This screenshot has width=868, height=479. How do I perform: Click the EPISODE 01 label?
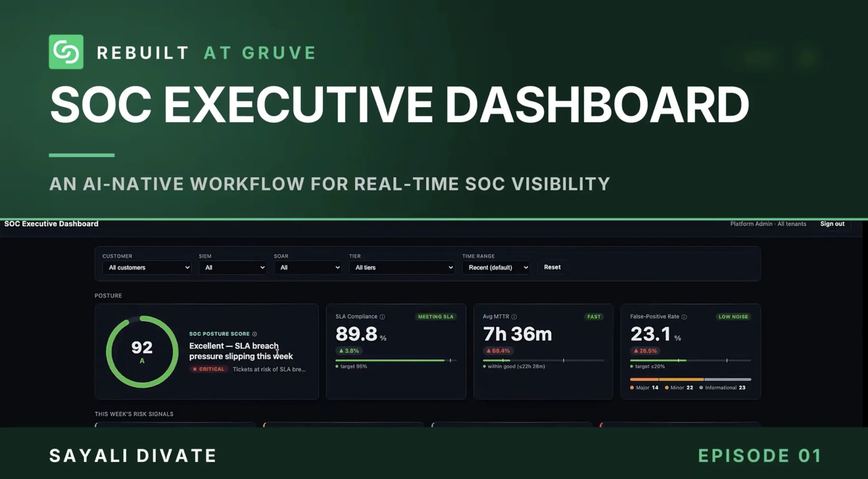point(760,456)
